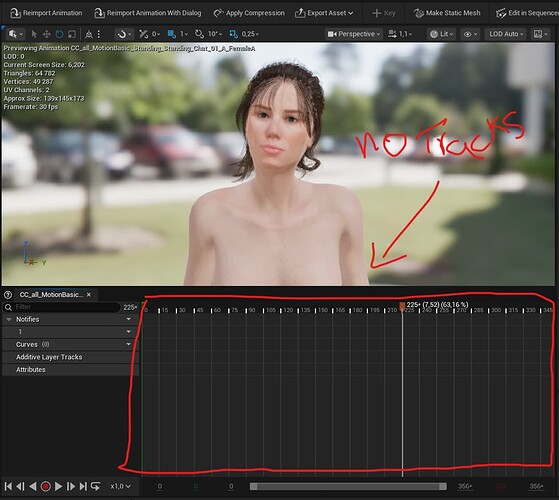Open the Export Asset menu
559x500 pixels.
(x=324, y=13)
